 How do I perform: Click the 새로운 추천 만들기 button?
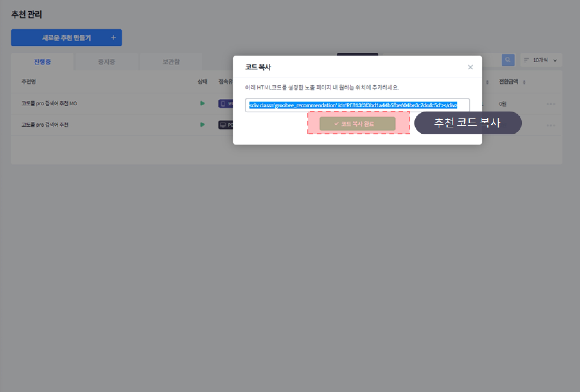(x=67, y=38)
